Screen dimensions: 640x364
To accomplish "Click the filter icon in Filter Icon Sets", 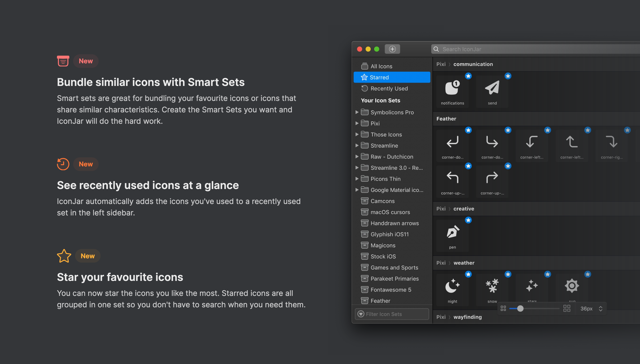I will pos(361,314).
